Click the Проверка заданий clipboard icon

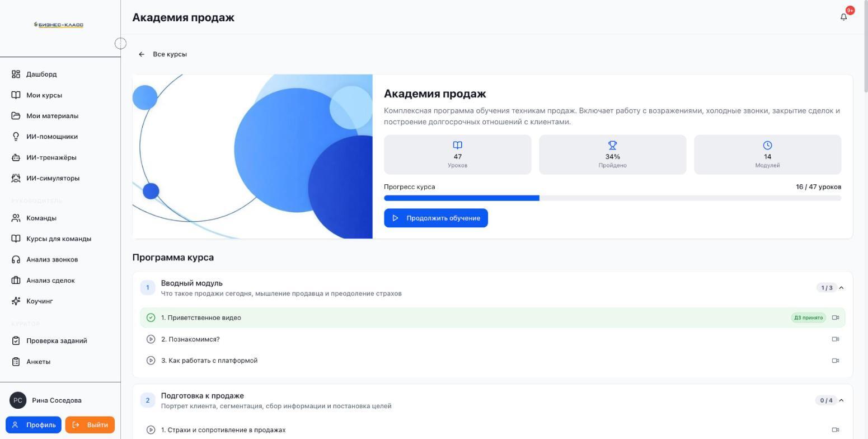click(x=16, y=340)
